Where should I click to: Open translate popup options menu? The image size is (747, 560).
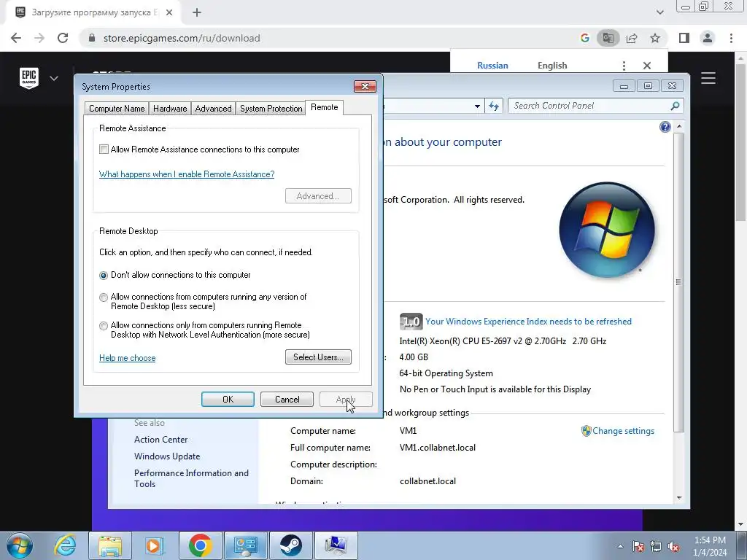(x=624, y=66)
